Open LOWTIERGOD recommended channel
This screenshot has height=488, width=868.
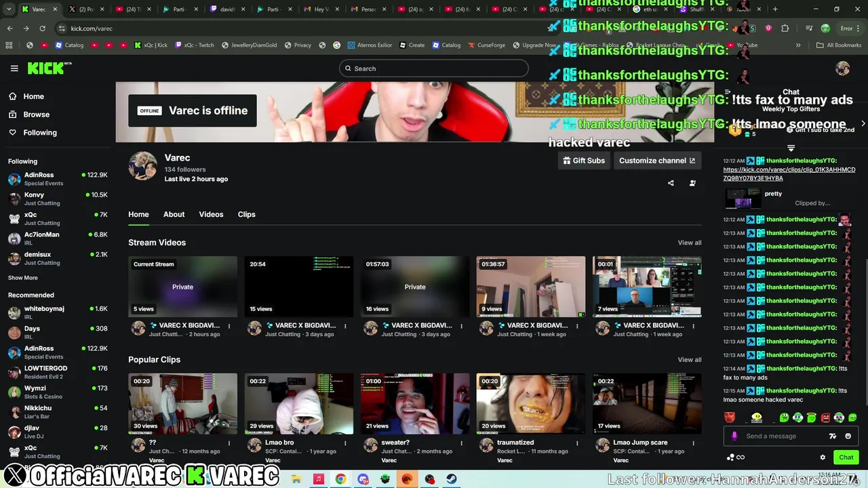[x=58, y=371]
